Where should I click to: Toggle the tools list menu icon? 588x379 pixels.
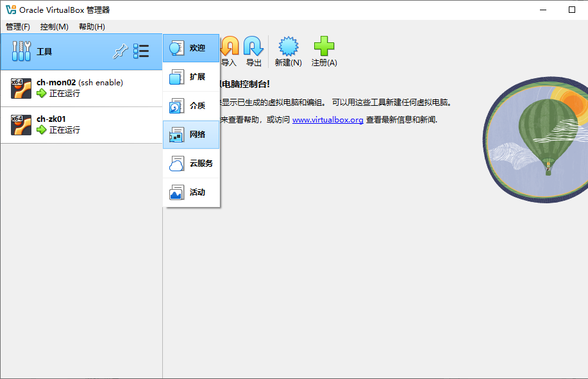pos(141,51)
